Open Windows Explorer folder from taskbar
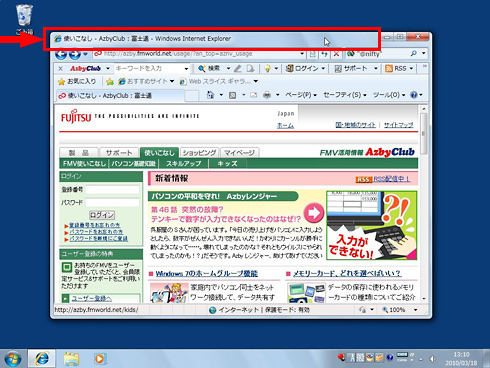This screenshot has width=490, height=368. point(71,359)
